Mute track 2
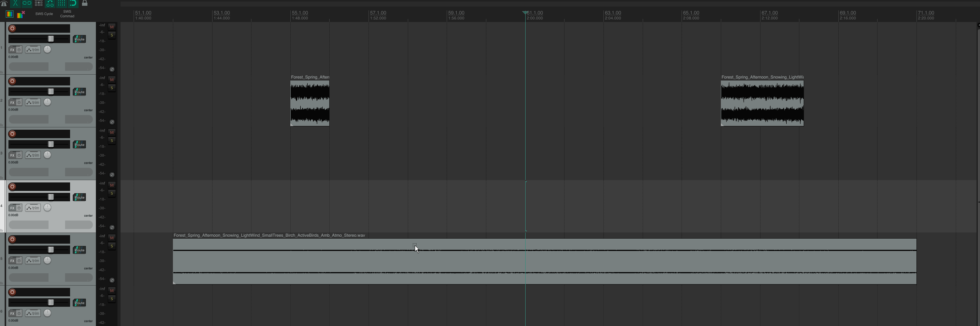Image resolution: width=980 pixels, height=326 pixels. (112, 80)
